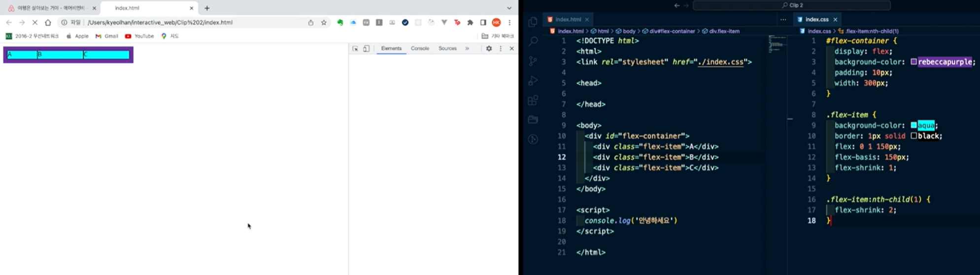Open DevTools settings gear

(x=489, y=48)
